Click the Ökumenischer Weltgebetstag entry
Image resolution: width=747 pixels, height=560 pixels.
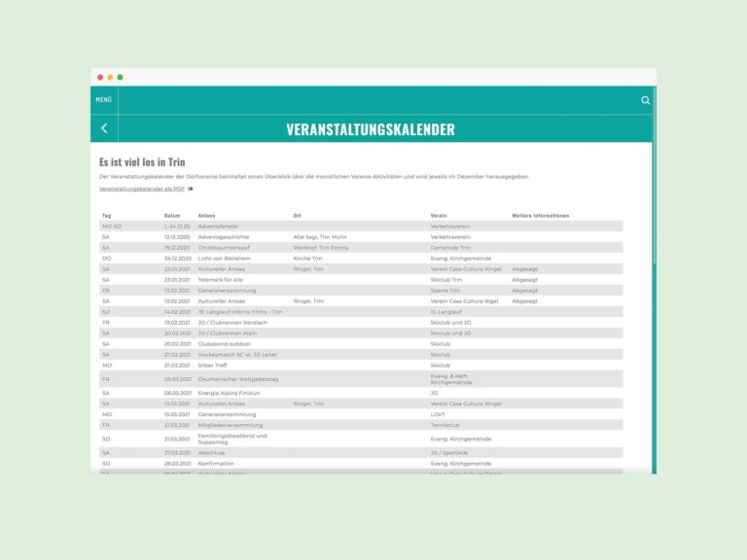[238, 379]
